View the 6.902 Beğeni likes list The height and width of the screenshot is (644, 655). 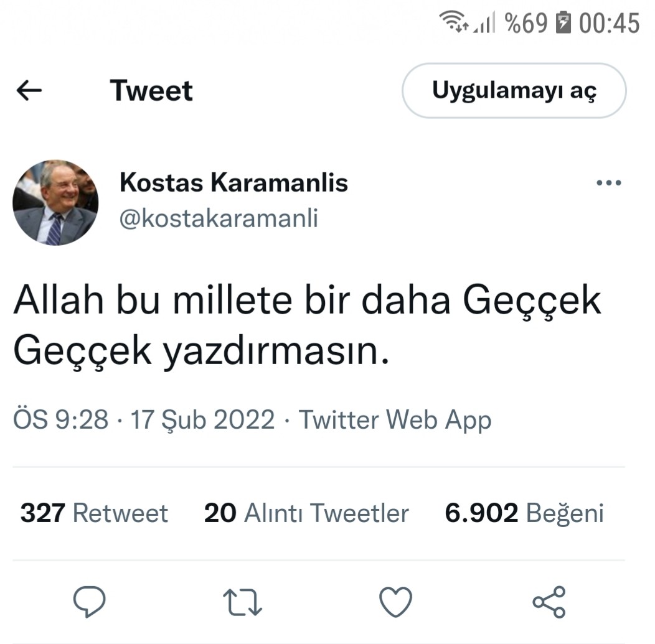(x=524, y=513)
